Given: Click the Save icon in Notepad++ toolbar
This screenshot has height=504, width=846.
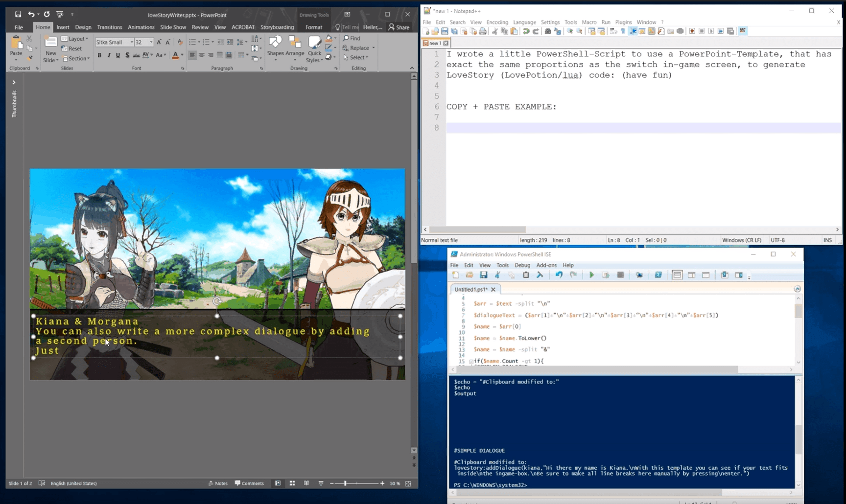Looking at the screenshot, I should pyautogui.click(x=445, y=31).
